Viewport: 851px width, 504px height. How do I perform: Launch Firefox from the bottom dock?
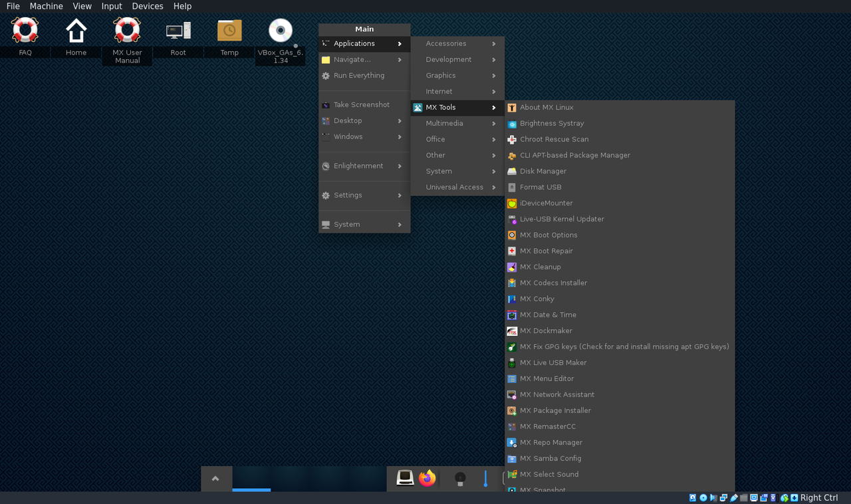click(426, 478)
